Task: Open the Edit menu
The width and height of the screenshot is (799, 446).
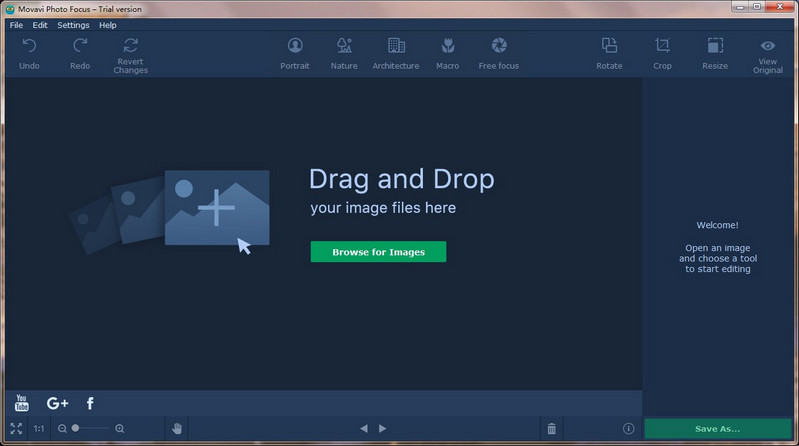Action: click(x=40, y=25)
